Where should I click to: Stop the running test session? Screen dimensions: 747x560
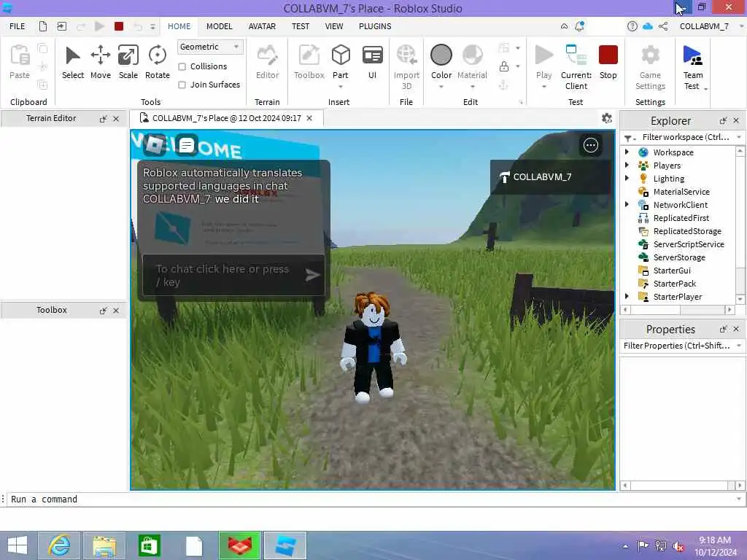pyautogui.click(x=608, y=62)
